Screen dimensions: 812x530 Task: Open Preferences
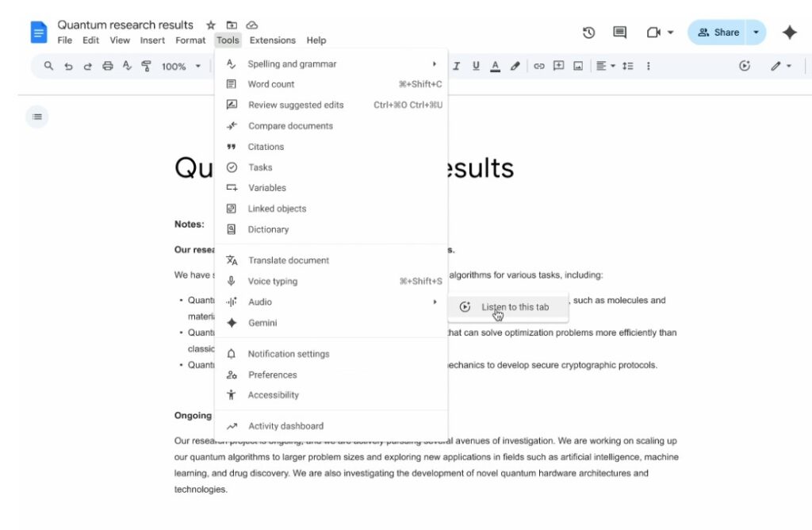tap(331, 374)
